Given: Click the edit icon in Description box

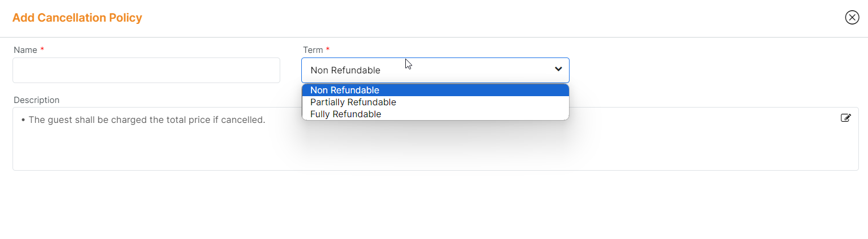Looking at the screenshot, I should click(x=846, y=118).
